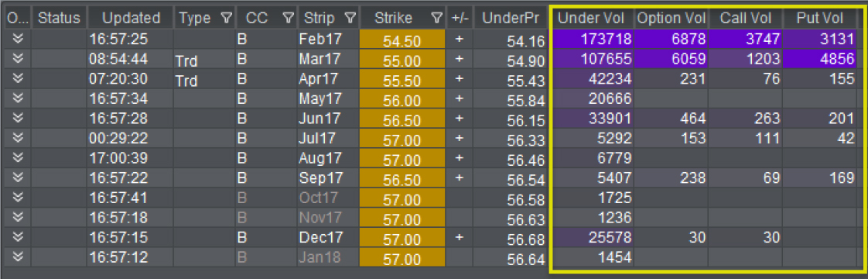
Task: Expand the May17 row chevron
Action: click(18, 98)
